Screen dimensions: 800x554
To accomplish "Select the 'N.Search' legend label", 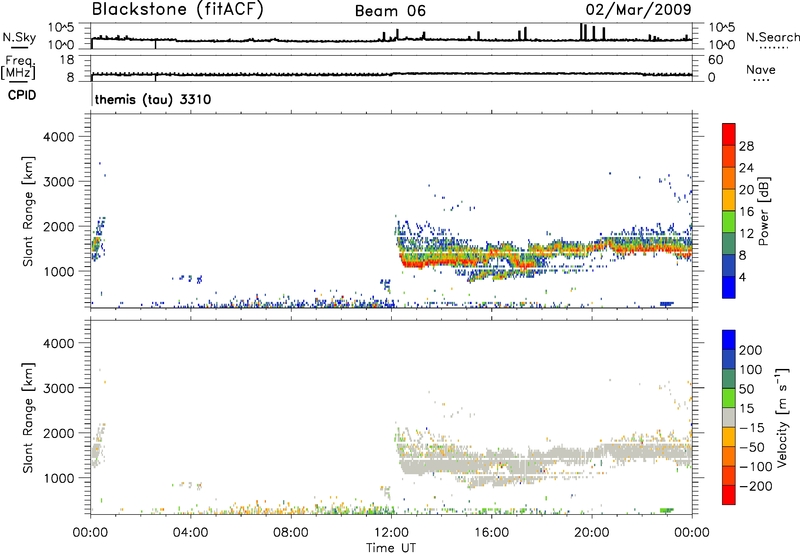I will pos(772,37).
